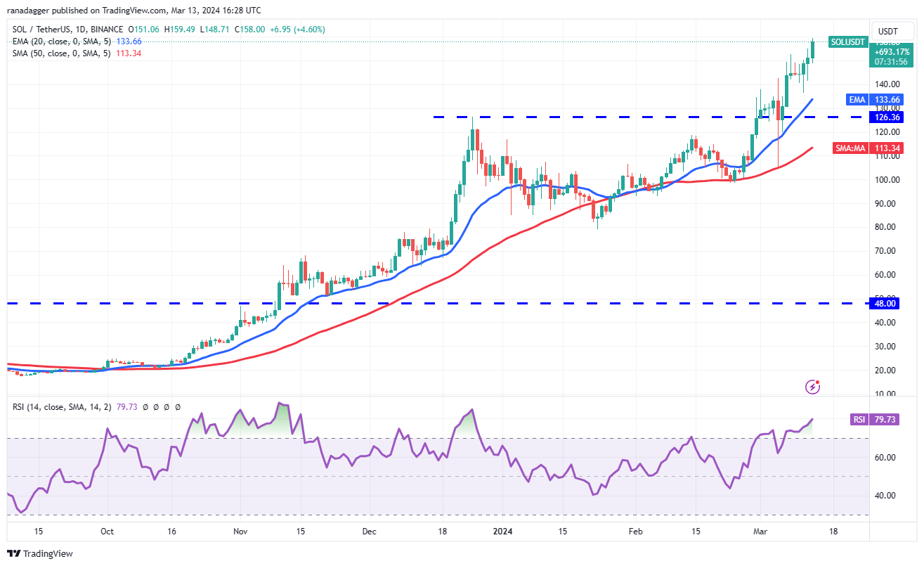Click the 70.00 price axis label
924x566 pixels.
tap(885, 251)
